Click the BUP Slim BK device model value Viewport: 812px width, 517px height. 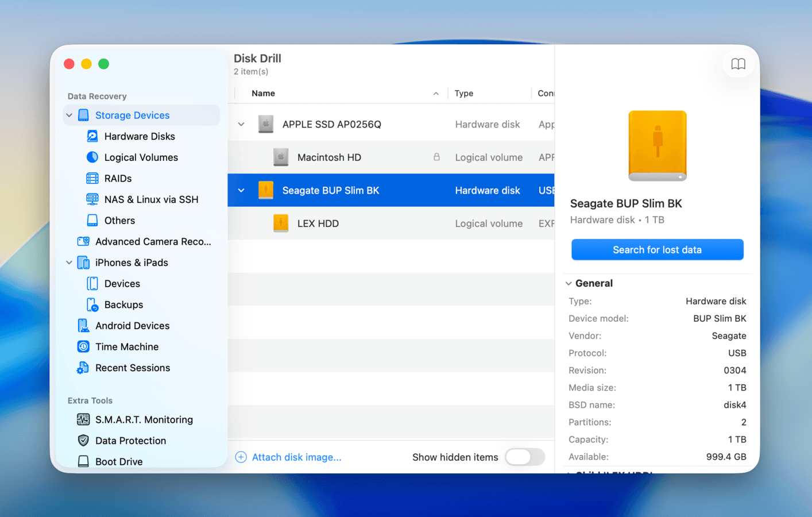(720, 319)
